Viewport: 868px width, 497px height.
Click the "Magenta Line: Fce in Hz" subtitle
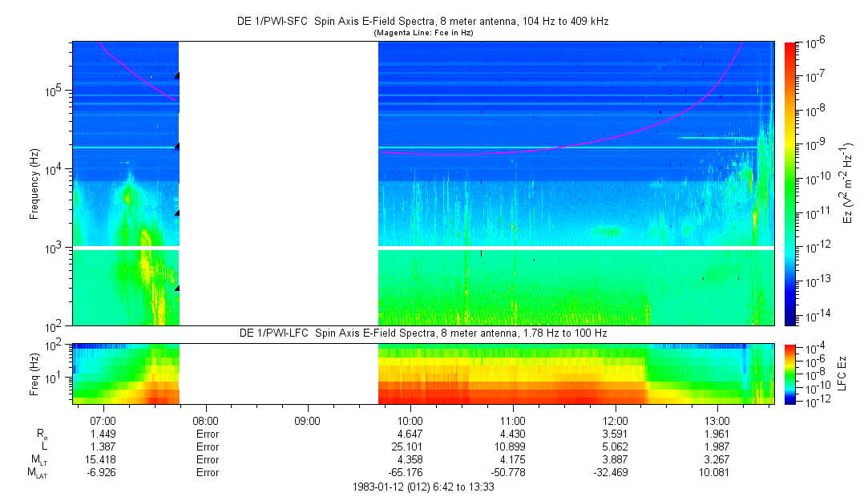[x=422, y=33]
